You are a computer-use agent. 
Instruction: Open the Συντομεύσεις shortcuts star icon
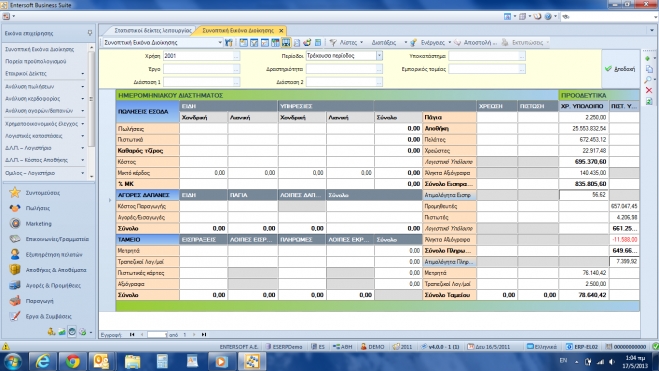click(15, 192)
